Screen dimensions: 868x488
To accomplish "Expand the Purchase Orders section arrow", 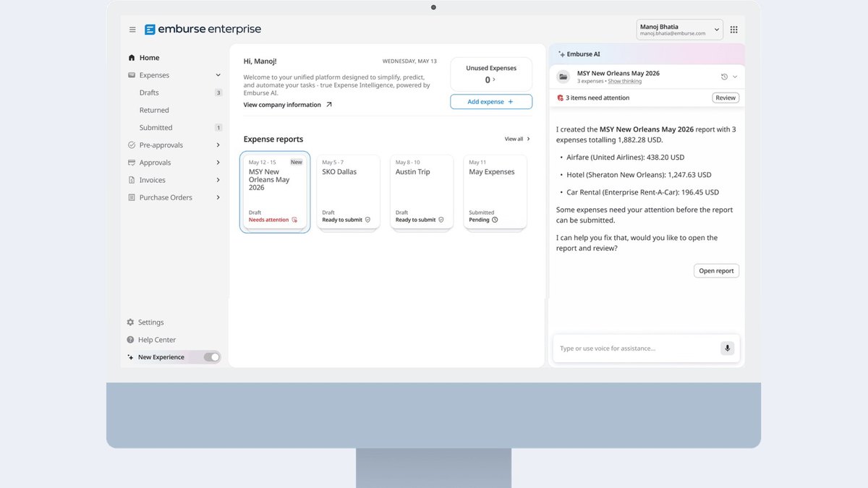I will click(x=218, y=197).
